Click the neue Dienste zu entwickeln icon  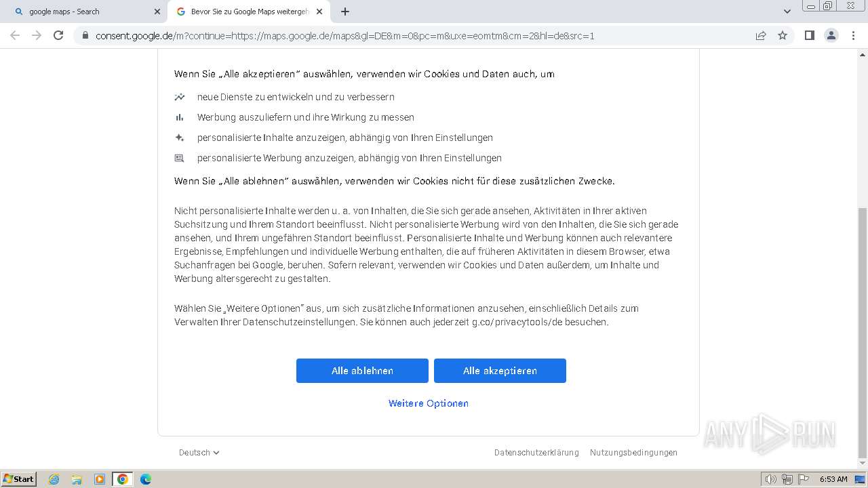[x=180, y=97]
